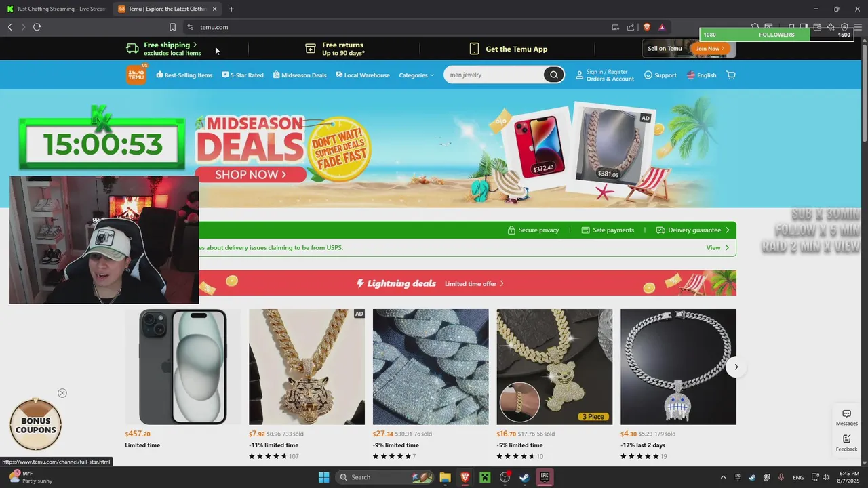Click the search magnifier button
The width and height of the screenshot is (868, 488).
click(553, 75)
